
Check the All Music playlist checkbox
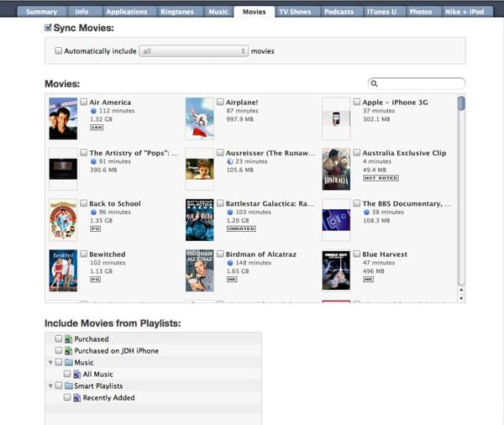click(67, 374)
